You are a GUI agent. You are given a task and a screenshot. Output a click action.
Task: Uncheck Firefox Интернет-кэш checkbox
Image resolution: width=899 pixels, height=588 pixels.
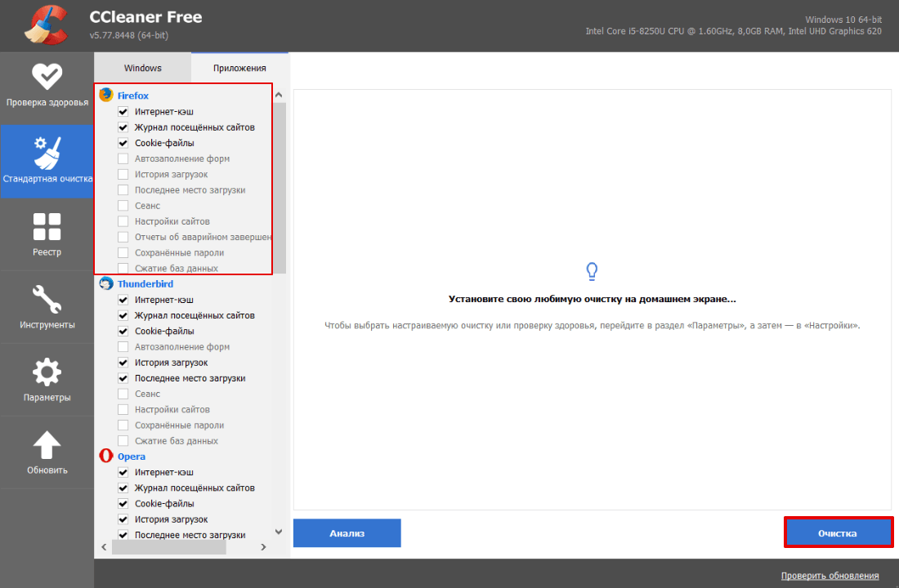(123, 111)
